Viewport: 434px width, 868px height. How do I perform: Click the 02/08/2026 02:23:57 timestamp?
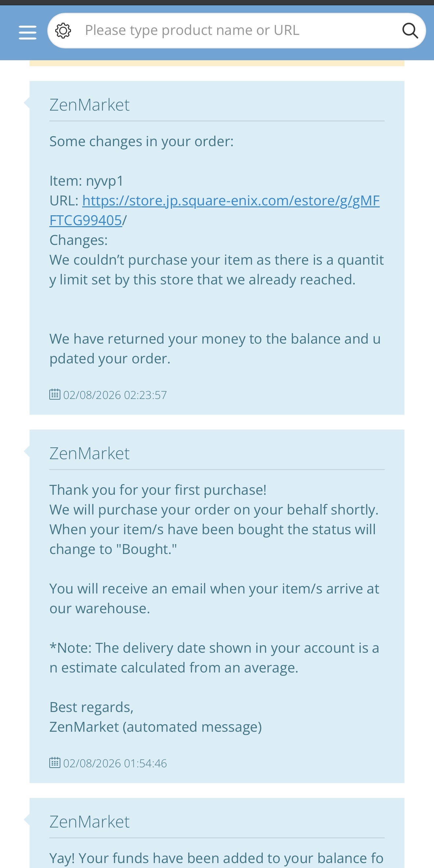coord(115,395)
